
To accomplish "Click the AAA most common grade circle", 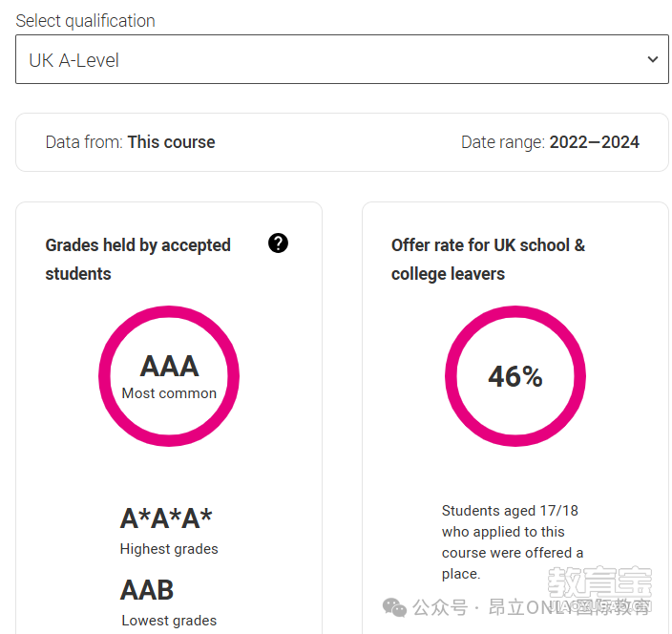I will (169, 376).
